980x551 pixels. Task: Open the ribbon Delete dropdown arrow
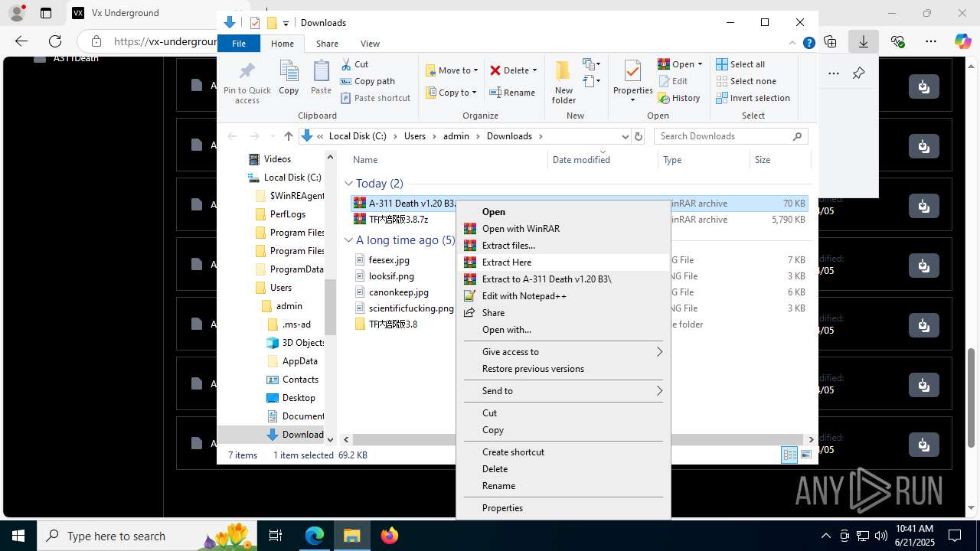[x=534, y=70]
